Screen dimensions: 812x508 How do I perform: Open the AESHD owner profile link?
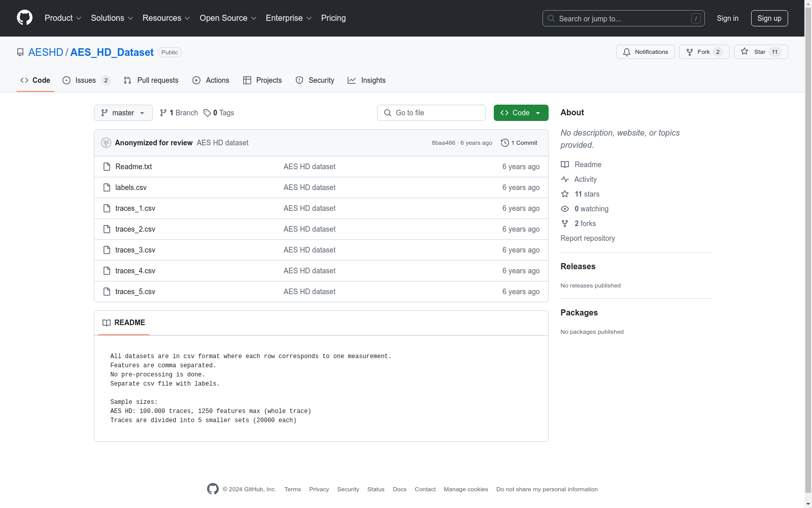(46, 52)
